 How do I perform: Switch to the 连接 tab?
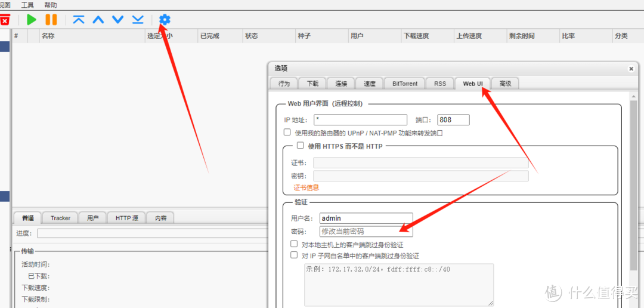coord(341,84)
